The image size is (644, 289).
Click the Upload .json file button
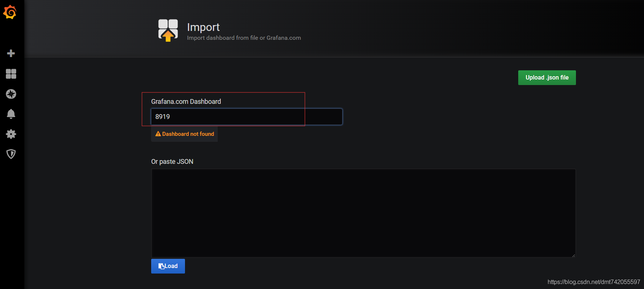click(547, 78)
